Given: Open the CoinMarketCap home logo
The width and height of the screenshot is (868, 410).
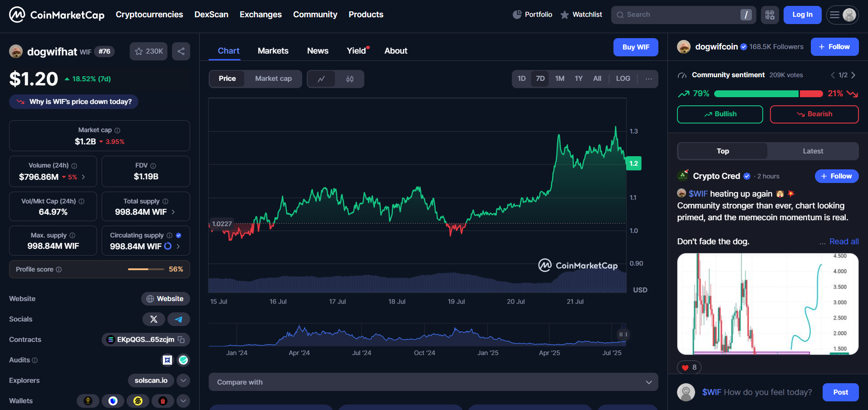Looking at the screenshot, I should [x=57, y=15].
